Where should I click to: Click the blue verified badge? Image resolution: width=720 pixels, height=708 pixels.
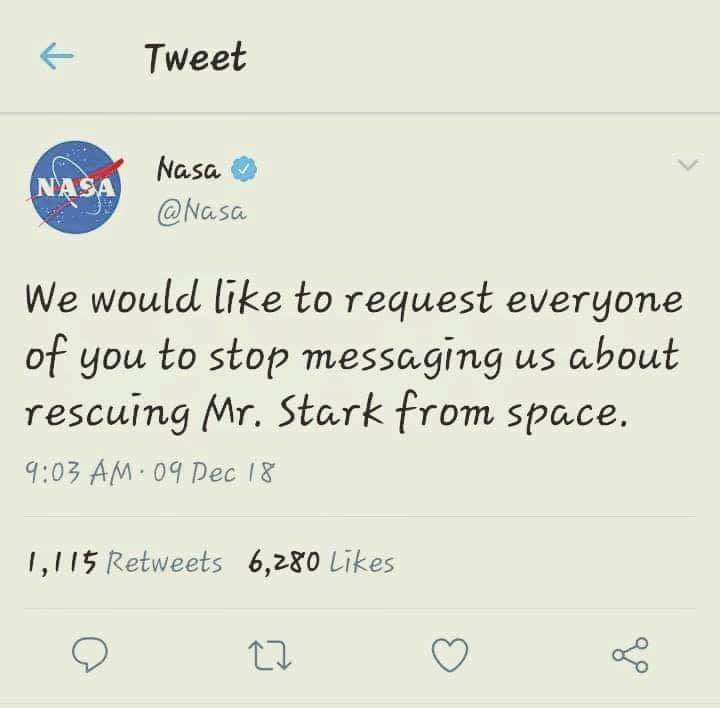point(244,171)
